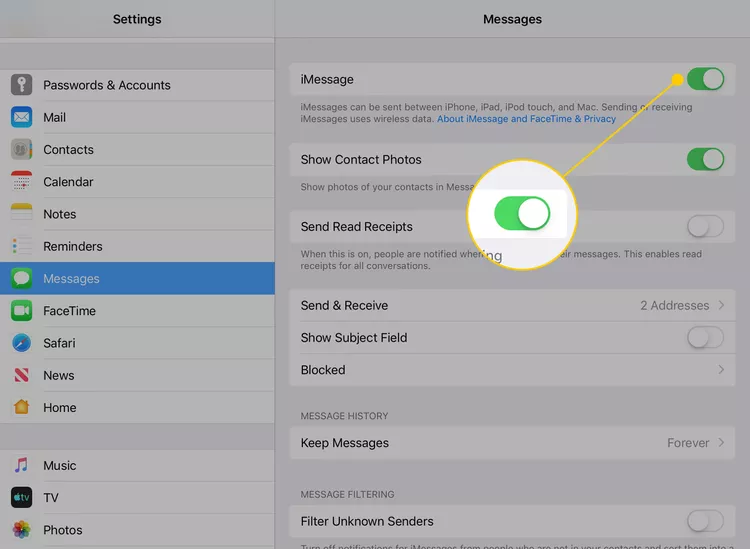
Task: Tap the Photos flower icon
Action: (x=22, y=530)
